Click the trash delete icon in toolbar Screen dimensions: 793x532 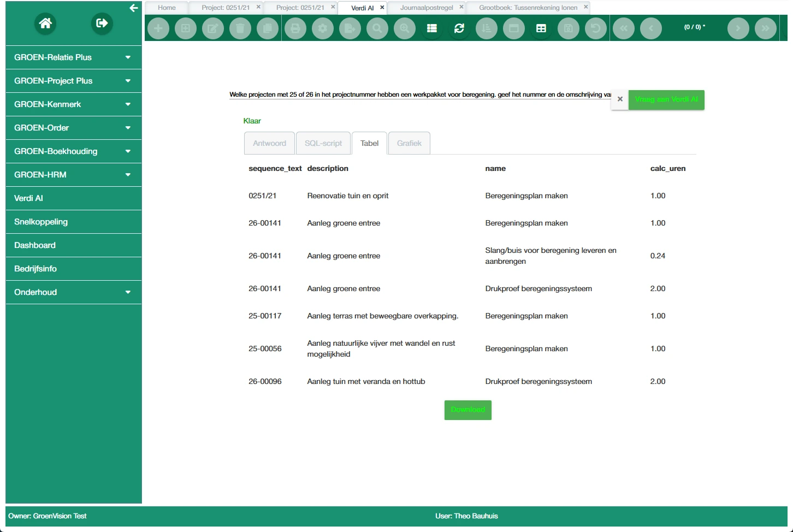tap(240, 28)
